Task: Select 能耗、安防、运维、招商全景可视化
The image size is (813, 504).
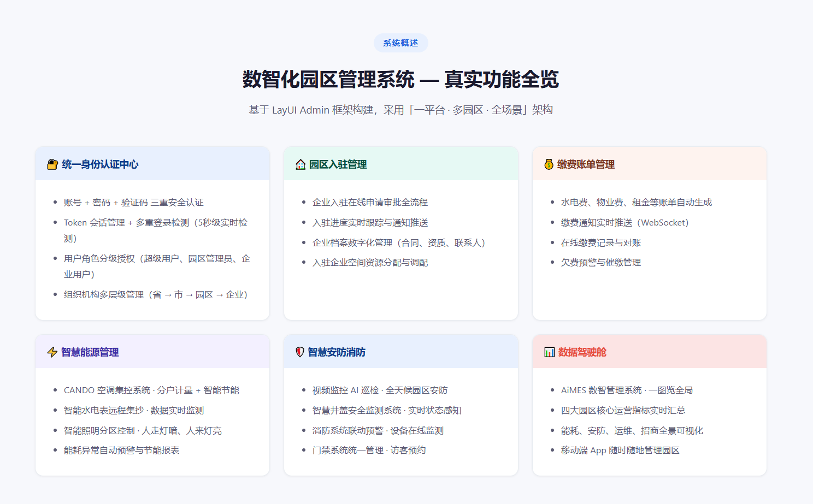Action: point(632,431)
